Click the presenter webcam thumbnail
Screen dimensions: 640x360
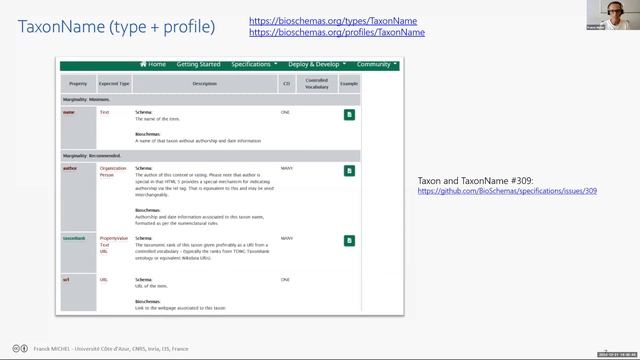point(613,15)
